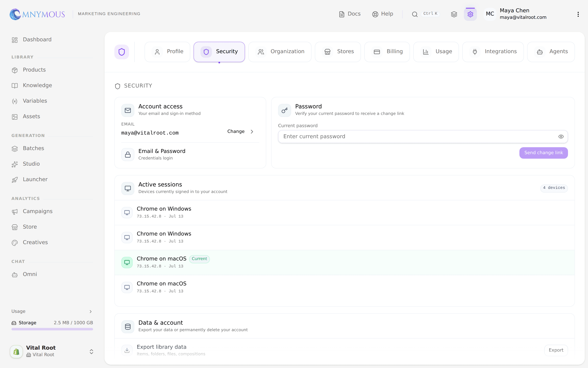588x368 pixels.
Task: Click the stacked layers icon in header
Action: pyautogui.click(x=454, y=14)
